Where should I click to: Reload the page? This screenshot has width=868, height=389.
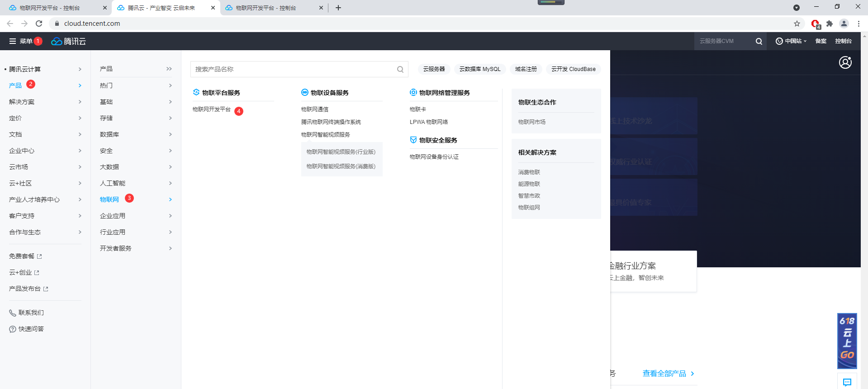pyautogui.click(x=39, y=24)
